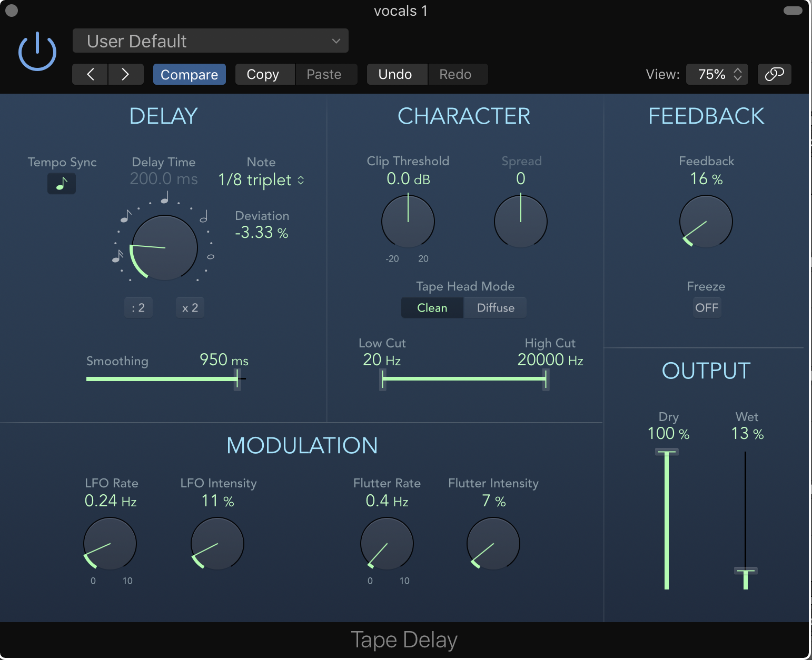This screenshot has width=812, height=660.
Task: Toggle the plug-in power bypass button
Action: pos(37,52)
